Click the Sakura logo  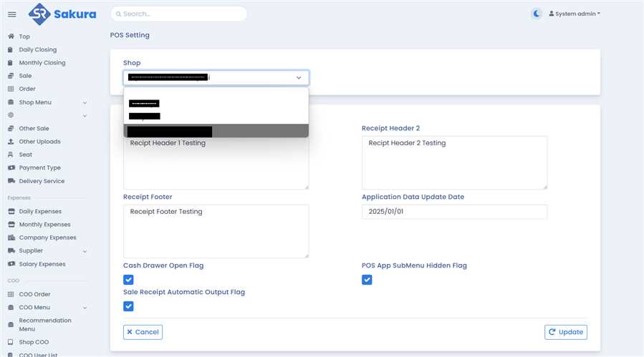62,14
